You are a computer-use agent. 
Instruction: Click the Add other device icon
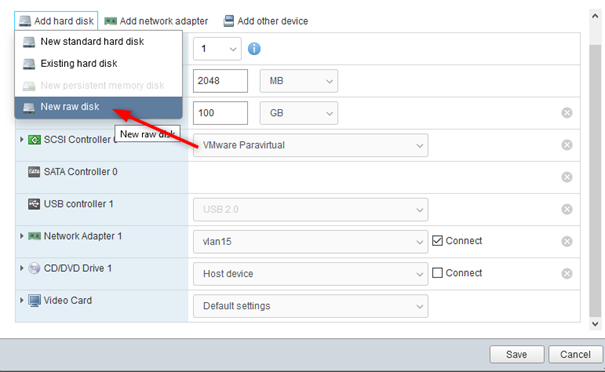[x=229, y=21]
